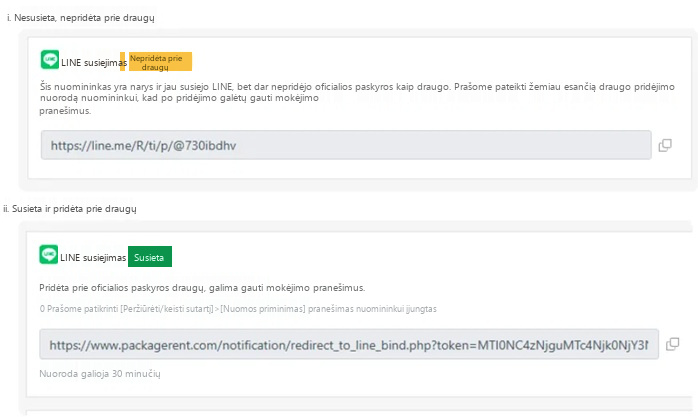Image resolution: width=698 pixels, height=417 pixels.
Task: Click the text 'Nuoroda galioja 30 minučių'
Action: pyautogui.click(x=100, y=374)
